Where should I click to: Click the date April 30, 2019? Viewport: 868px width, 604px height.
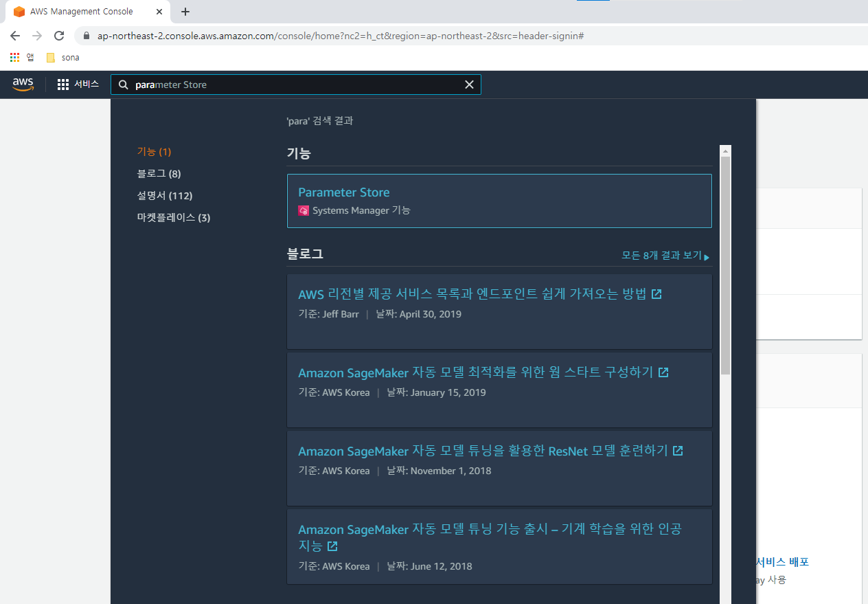tap(431, 315)
